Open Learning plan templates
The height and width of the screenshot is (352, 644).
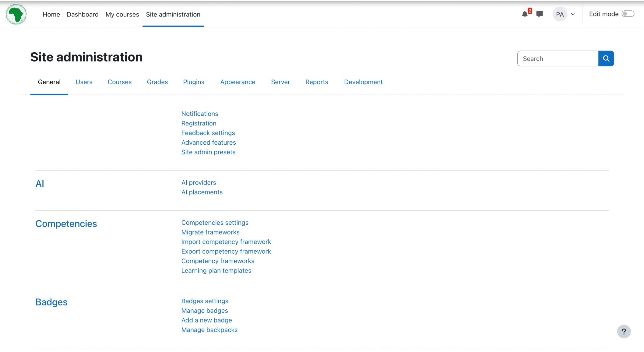pyautogui.click(x=216, y=270)
